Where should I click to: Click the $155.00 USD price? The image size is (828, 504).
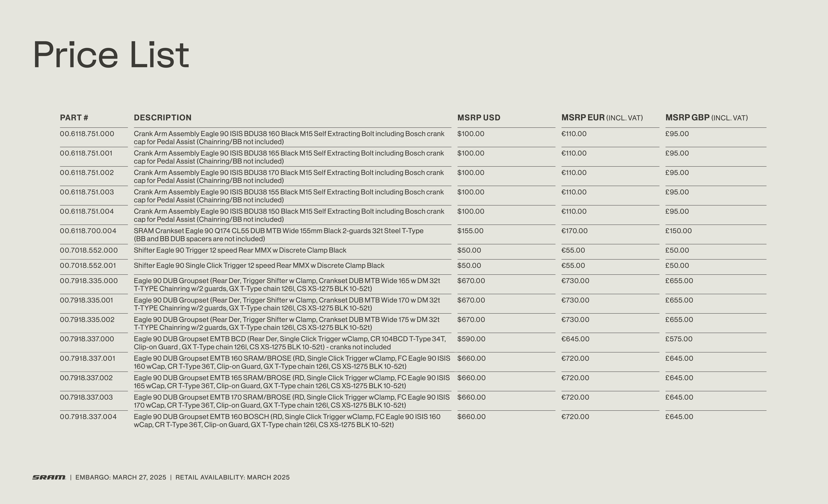coord(470,231)
